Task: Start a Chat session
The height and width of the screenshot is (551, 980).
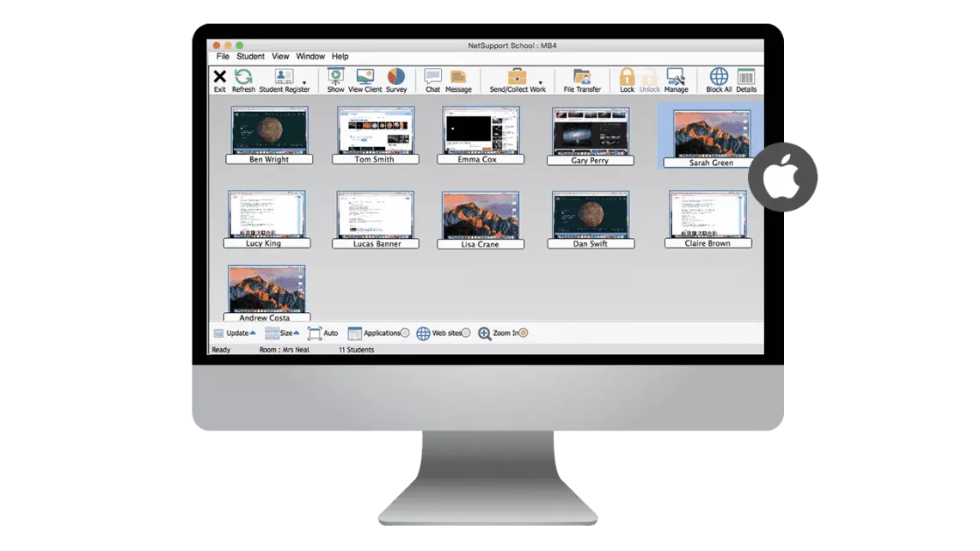Action: click(432, 77)
